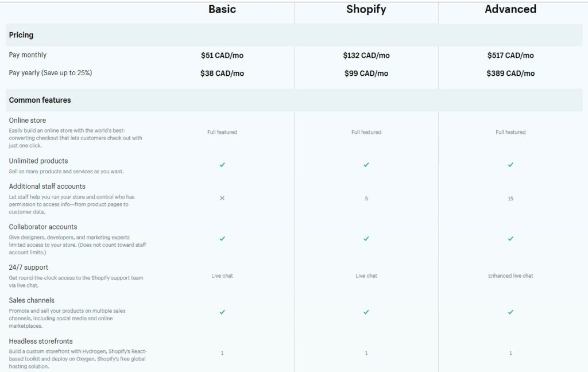Click 'Promote and sell your products' description

click(67, 319)
